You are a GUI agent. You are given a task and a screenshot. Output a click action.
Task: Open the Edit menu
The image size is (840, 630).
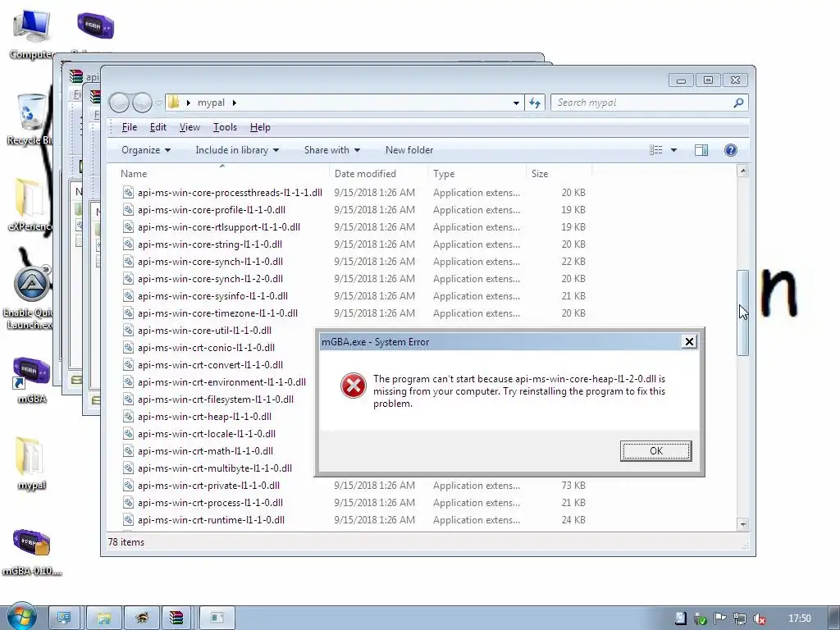tap(157, 127)
